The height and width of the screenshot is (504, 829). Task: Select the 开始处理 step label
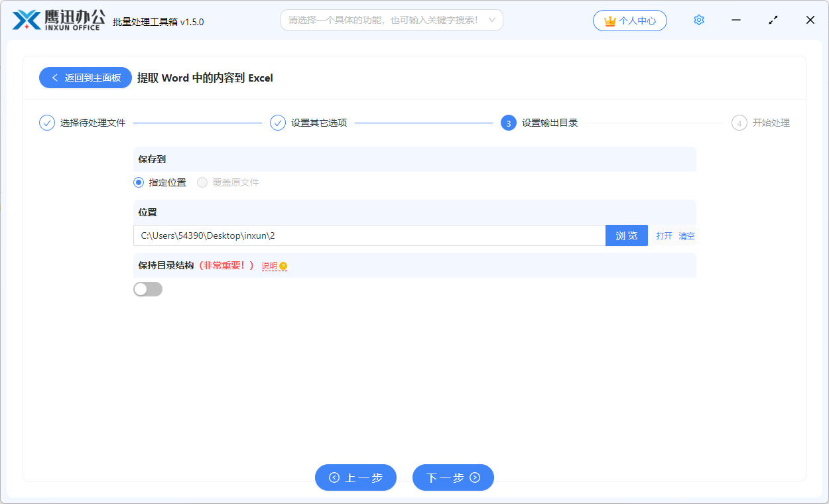[771, 123]
